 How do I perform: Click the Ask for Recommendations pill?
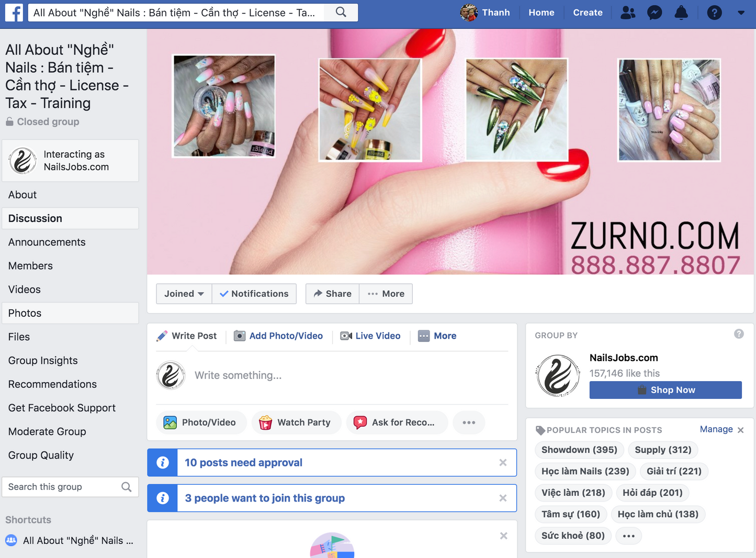coord(397,422)
